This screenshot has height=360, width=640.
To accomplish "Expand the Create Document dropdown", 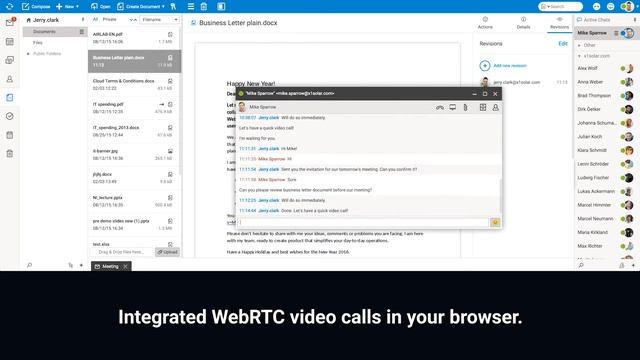I will [x=141, y=7].
